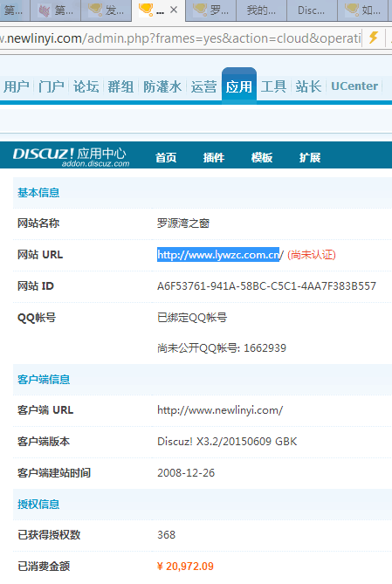Image resolution: width=392 pixels, height=584 pixels.
Task: Click the 客户端 URL row label
Action: point(45,410)
